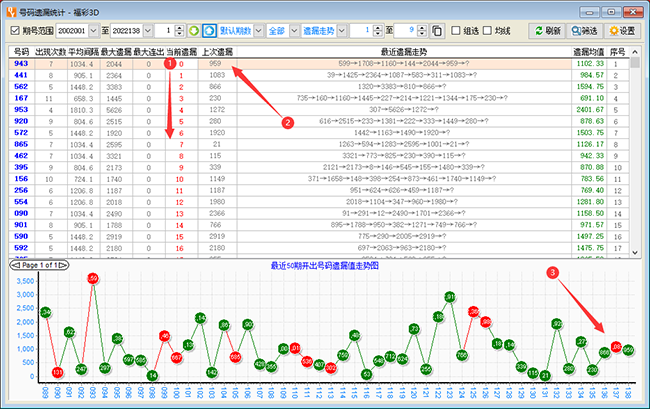Open the 默认期数 dropdown
The height and width of the screenshot is (409, 650).
240,31
